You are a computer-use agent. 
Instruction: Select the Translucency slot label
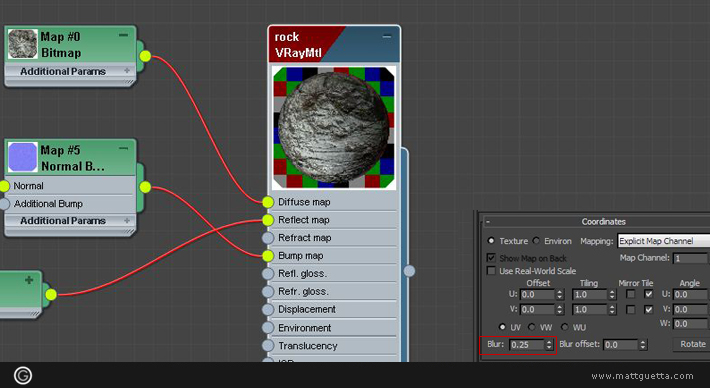tap(308, 345)
